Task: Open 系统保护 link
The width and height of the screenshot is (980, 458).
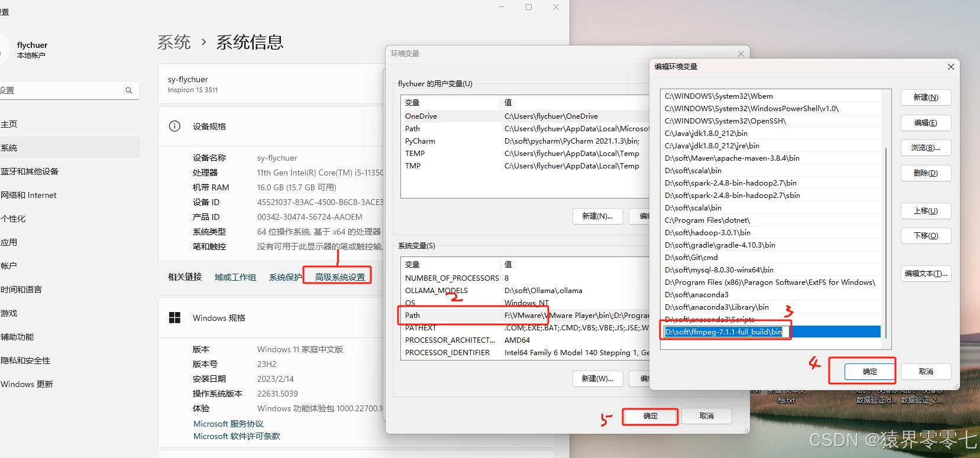Action: point(285,277)
